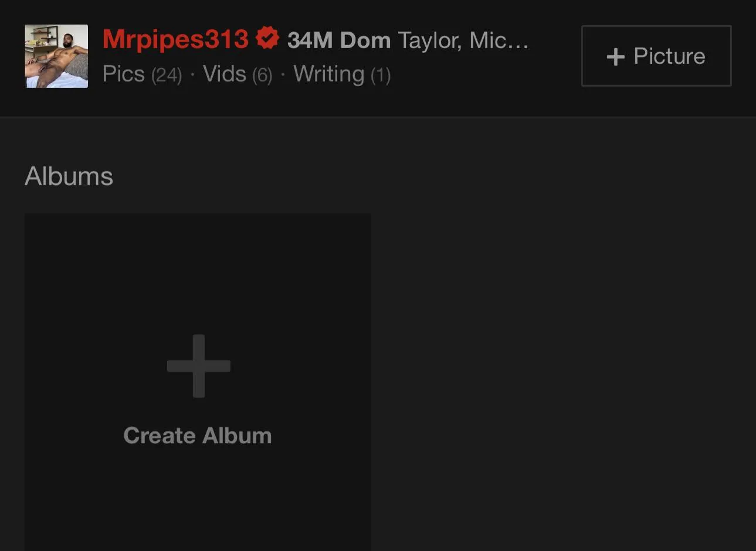Viewport: 756px width, 551px height.
Task: Open the Writing section
Action: (x=328, y=74)
